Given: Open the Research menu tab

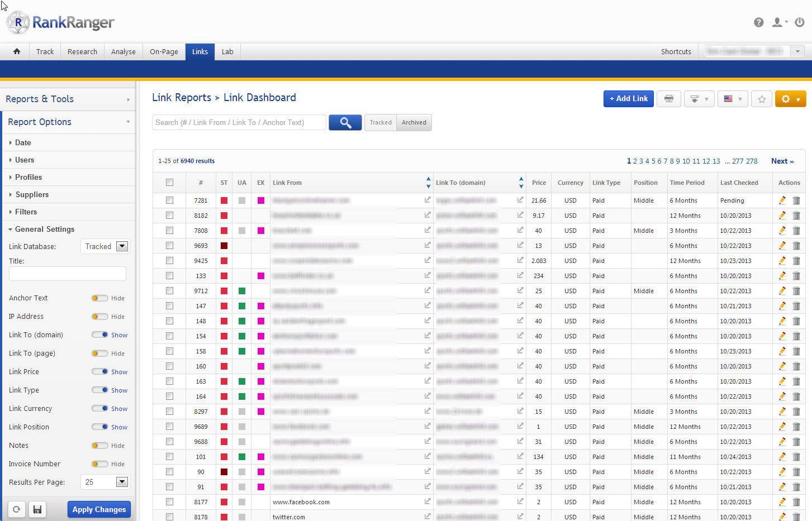Looking at the screenshot, I should point(82,51).
